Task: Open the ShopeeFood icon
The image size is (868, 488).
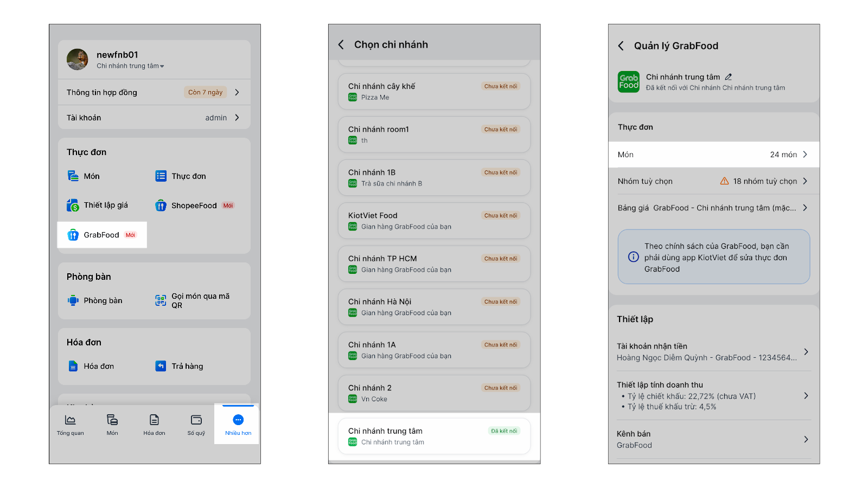Action: [x=161, y=206]
